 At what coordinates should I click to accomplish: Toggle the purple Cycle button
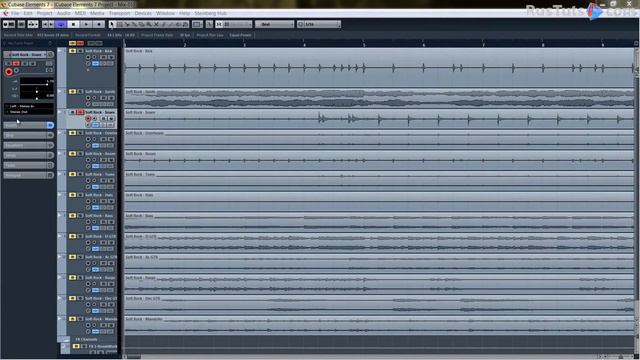click(x=61, y=24)
